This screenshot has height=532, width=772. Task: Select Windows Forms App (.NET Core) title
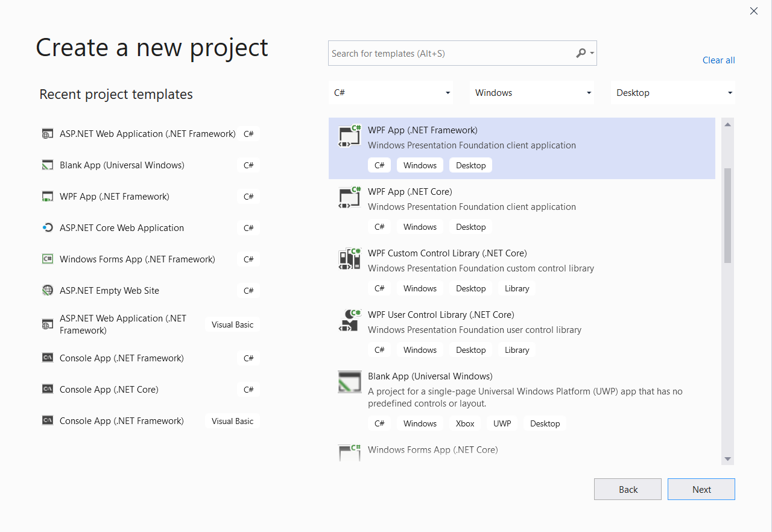433,450
